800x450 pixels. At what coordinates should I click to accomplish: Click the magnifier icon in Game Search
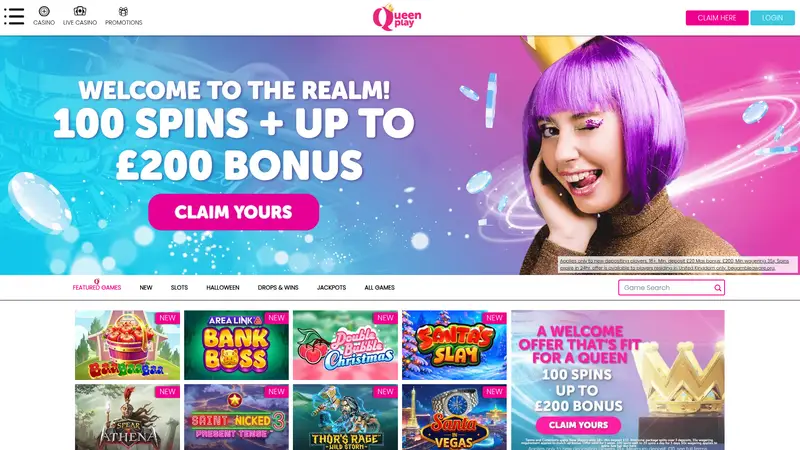point(717,288)
